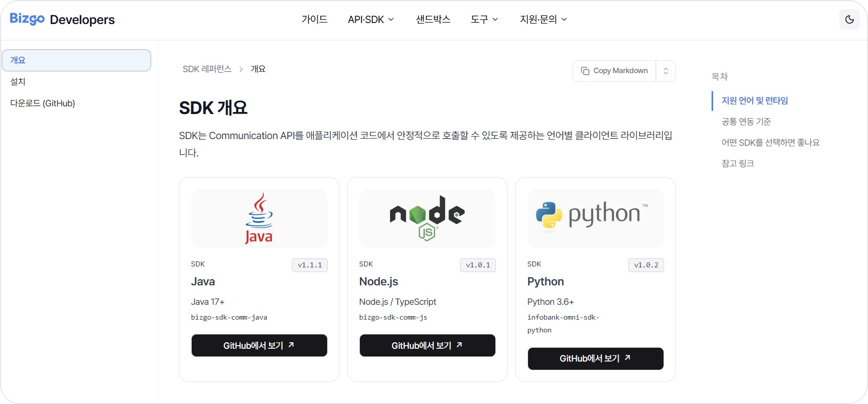Click the Java card title
The width and height of the screenshot is (868, 404).
coord(203,282)
